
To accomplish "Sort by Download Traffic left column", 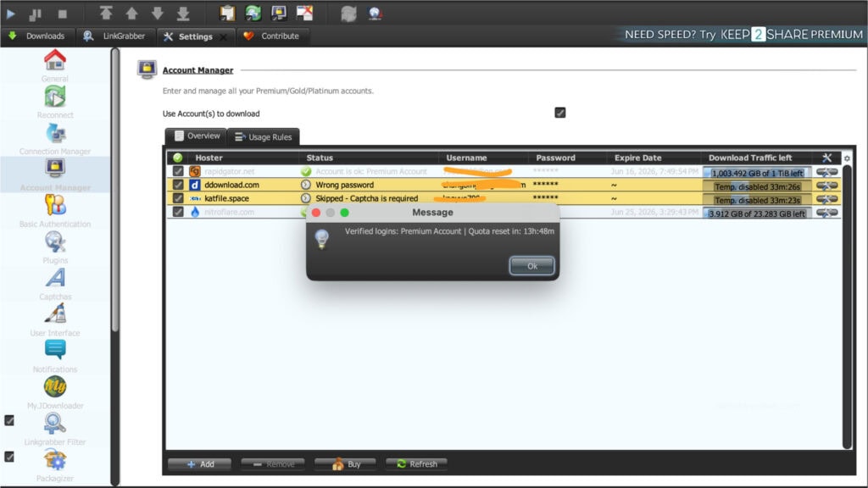I will (757, 158).
